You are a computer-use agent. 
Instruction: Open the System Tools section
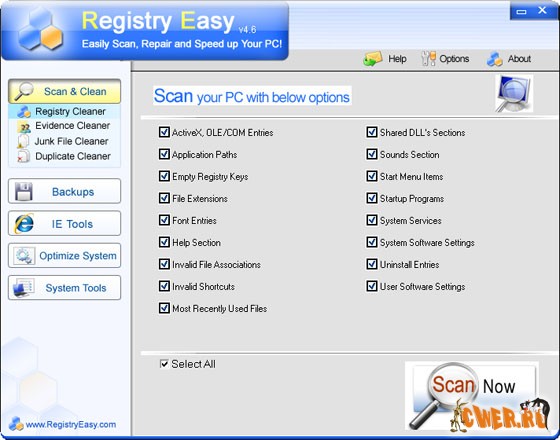(65, 288)
